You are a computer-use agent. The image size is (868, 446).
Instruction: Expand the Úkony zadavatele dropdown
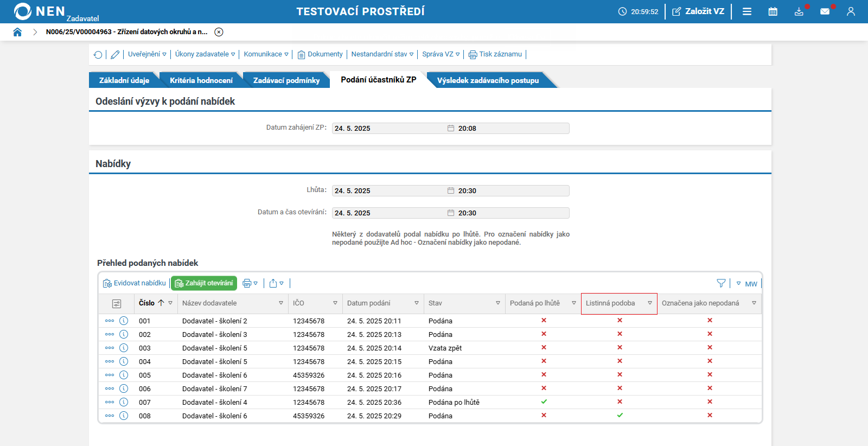205,54
